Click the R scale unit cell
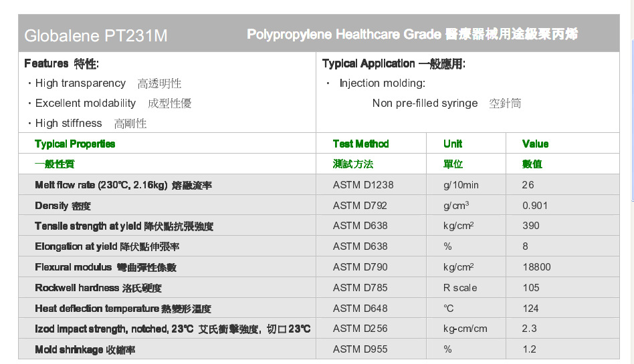 [460, 288]
